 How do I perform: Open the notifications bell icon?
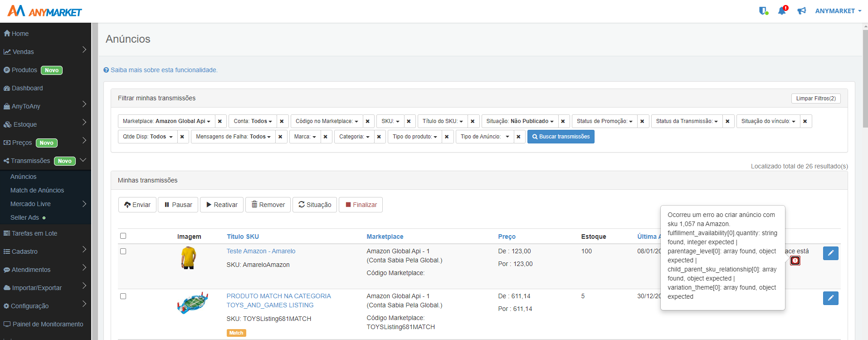[x=783, y=10]
